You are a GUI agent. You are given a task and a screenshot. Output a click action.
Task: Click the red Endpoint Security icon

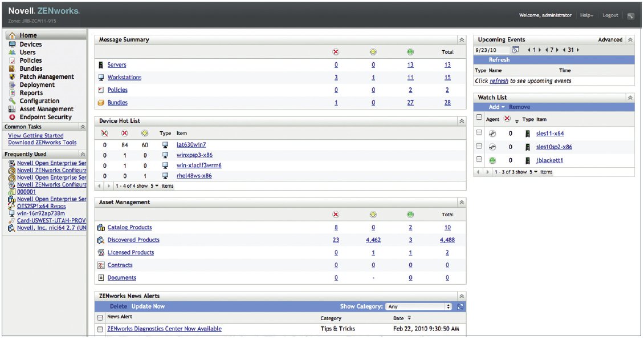click(13, 117)
